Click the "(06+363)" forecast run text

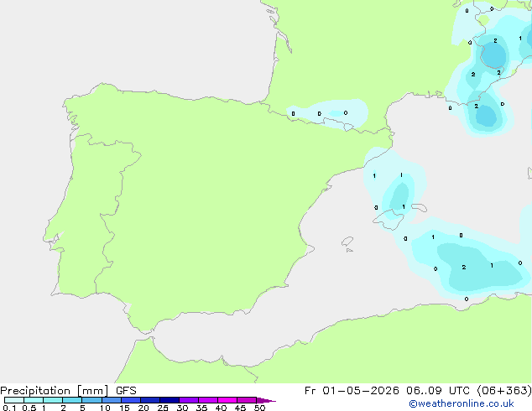[x=504, y=391]
